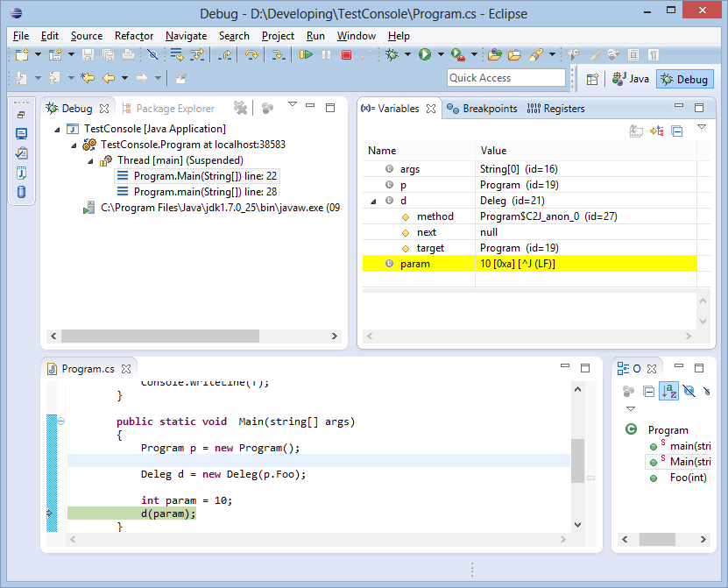Toggle alphabetical sort in Outline view

668,391
